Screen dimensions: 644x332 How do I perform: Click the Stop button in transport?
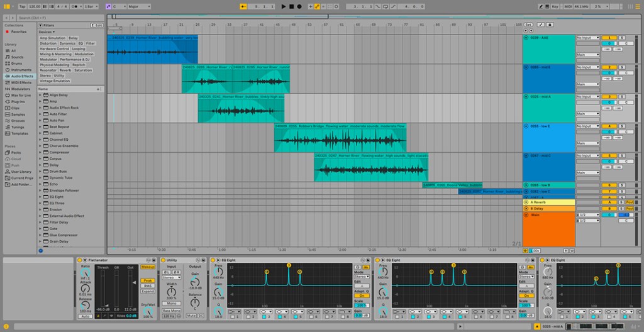(x=291, y=6)
